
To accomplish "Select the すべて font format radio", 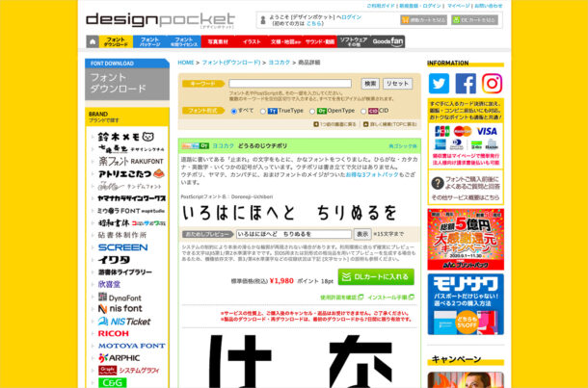I will 233,112.
